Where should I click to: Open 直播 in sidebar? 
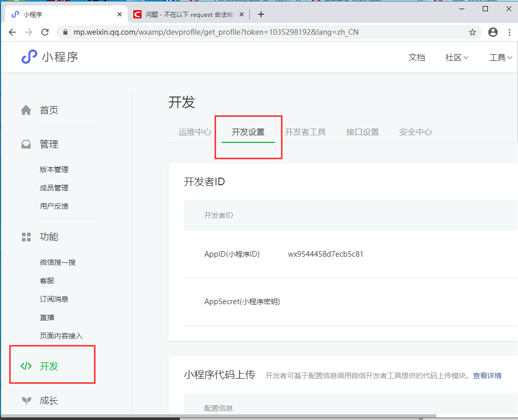[47, 317]
